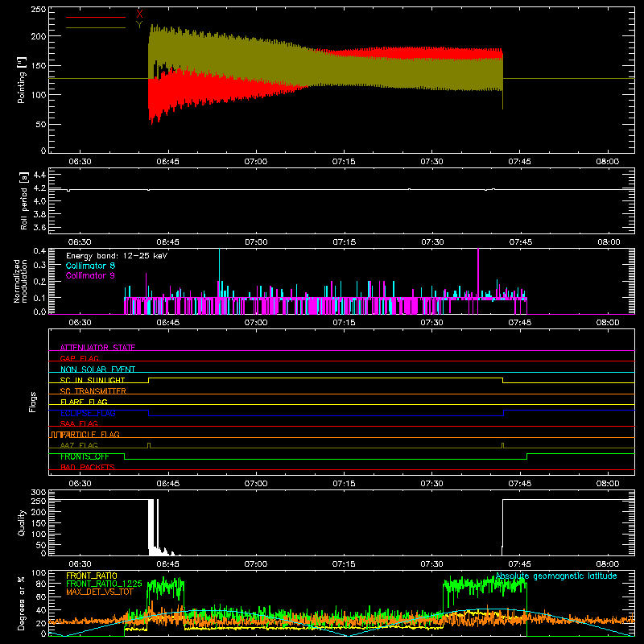This screenshot has height=644, width=644.
Task: Click the SC_TRANSMITTER flag label
Action: coord(93,391)
